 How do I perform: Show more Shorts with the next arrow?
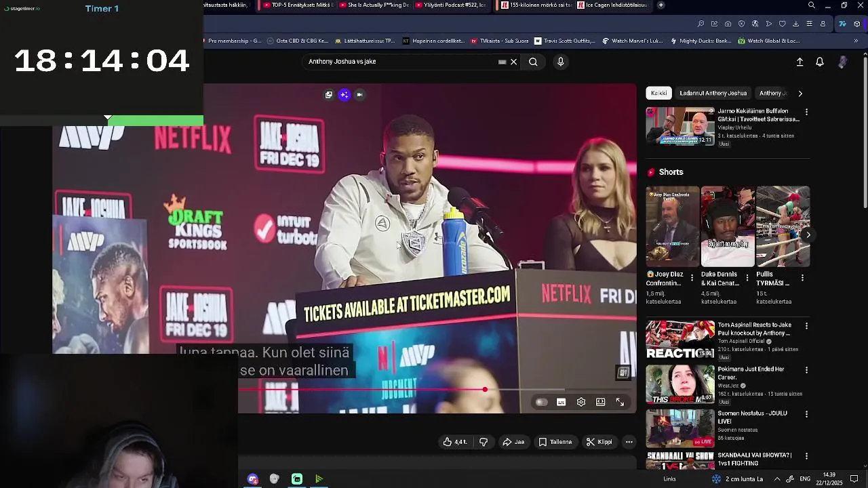(x=808, y=235)
